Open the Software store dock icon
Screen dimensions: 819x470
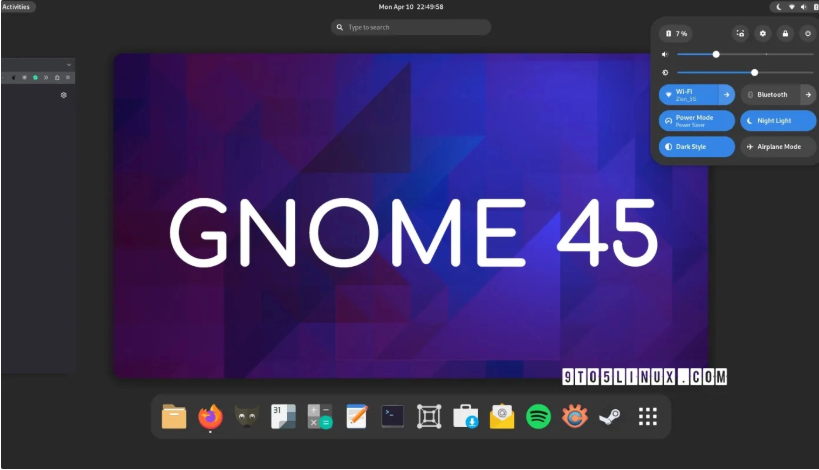(x=465, y=417)
